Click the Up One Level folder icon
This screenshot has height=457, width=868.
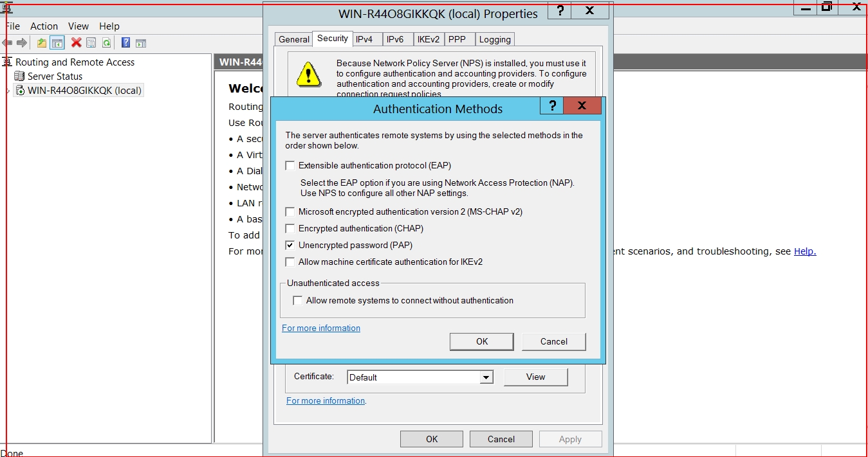click(42, 43)
